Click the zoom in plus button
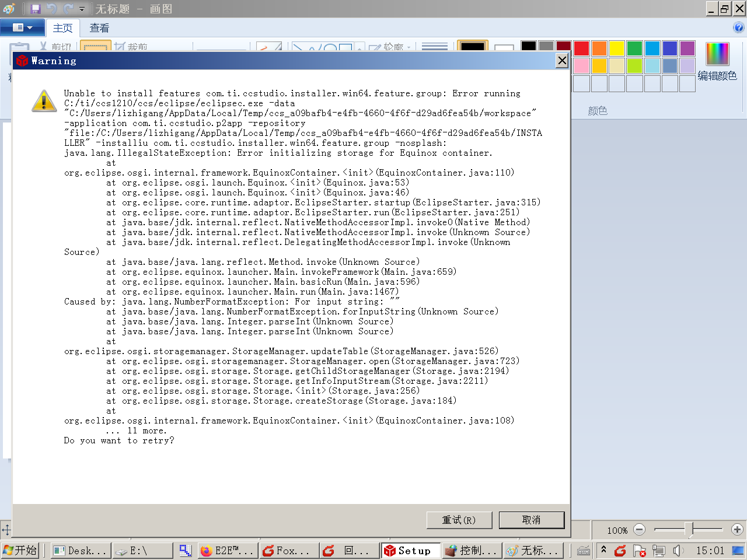 point(737,530)
